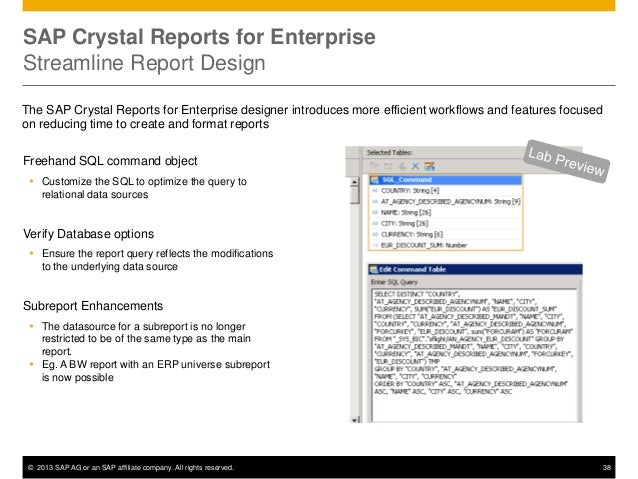Click the blue X remove-table toolbar icon

pyautogui.click(x=415, y=166)
